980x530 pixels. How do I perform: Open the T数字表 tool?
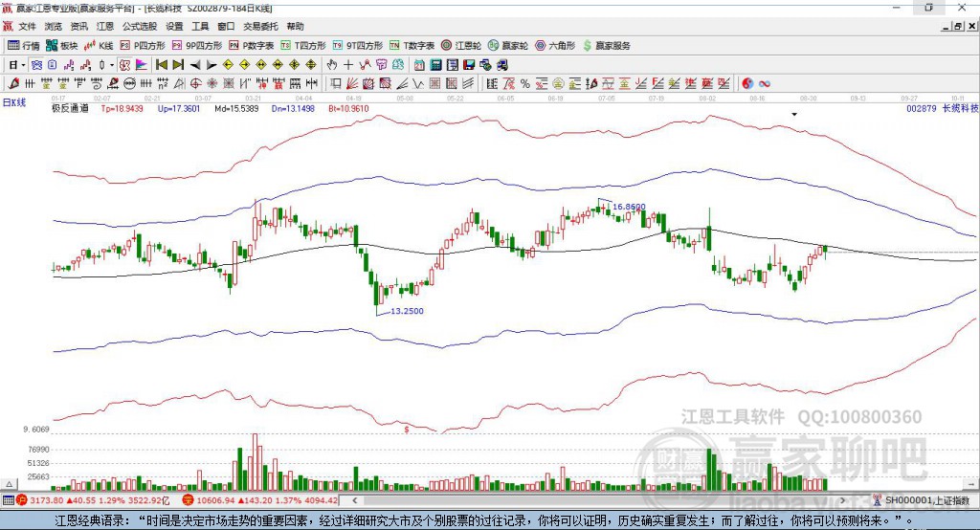pos(412,46)
